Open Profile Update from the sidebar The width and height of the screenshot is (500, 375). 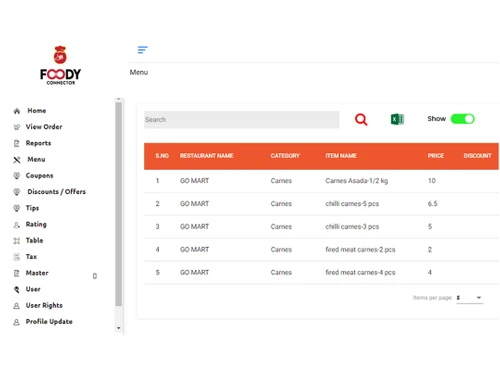[x=49, y=322]
